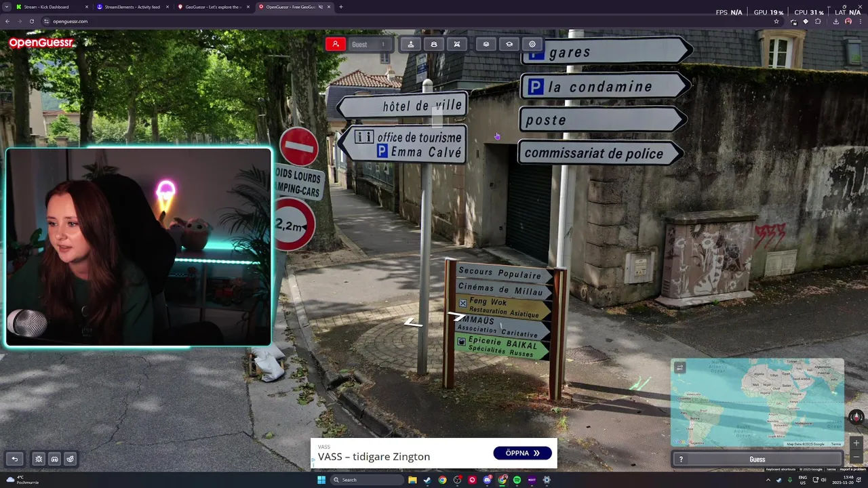Click ENG US language indicator
Viewport: 868px width, 488px height.
coord(803,480)
